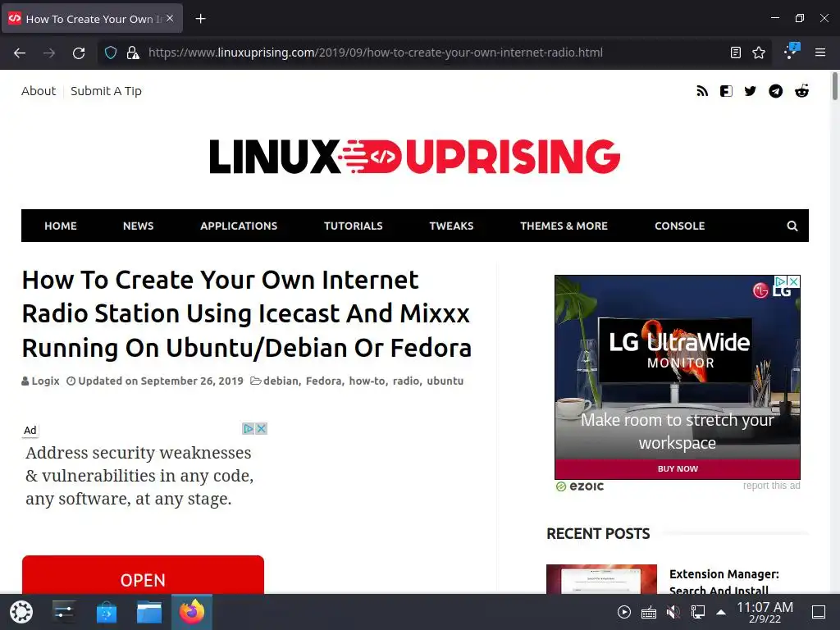Open the NEWS section
Viewport: 840px width, 630px height.
pos(138,226)
